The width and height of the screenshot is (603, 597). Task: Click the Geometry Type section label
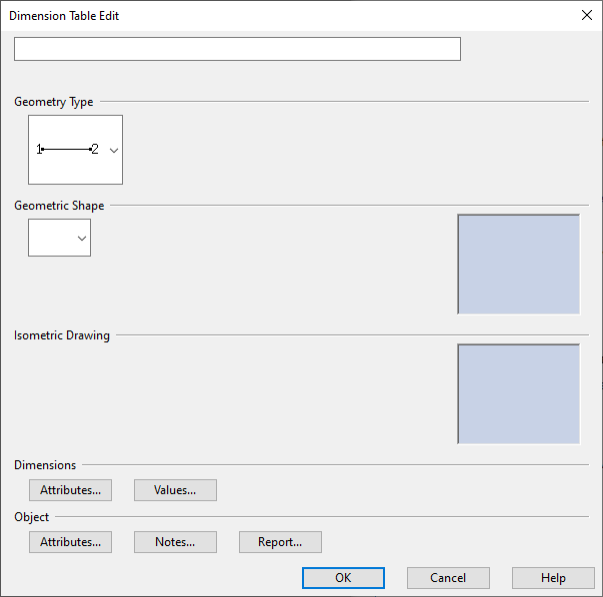[x=54, y=102]
